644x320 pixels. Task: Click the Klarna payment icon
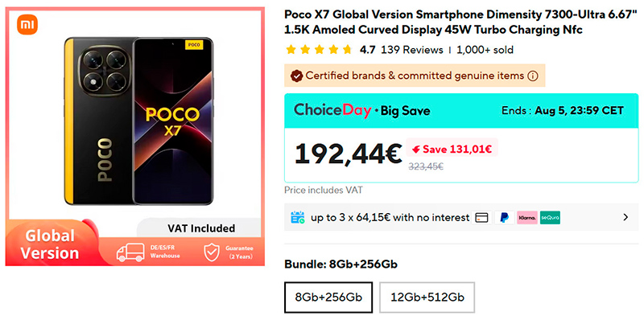tap(527, 217)
